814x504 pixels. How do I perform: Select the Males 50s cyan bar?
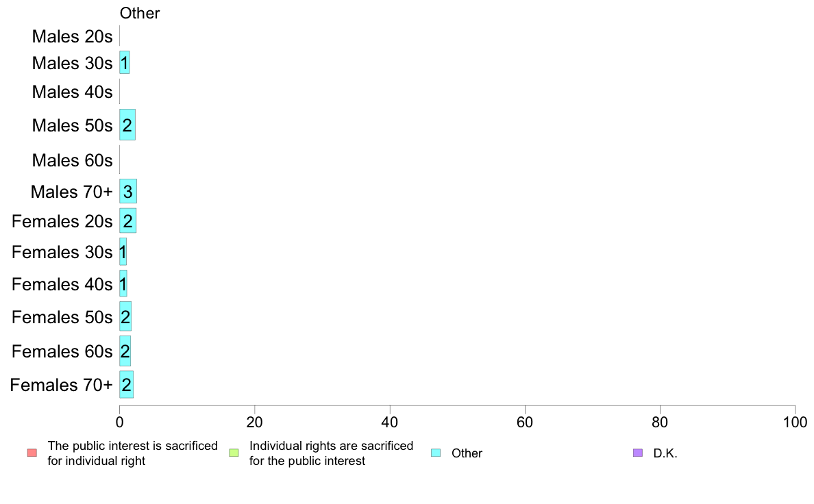(127, 125)
